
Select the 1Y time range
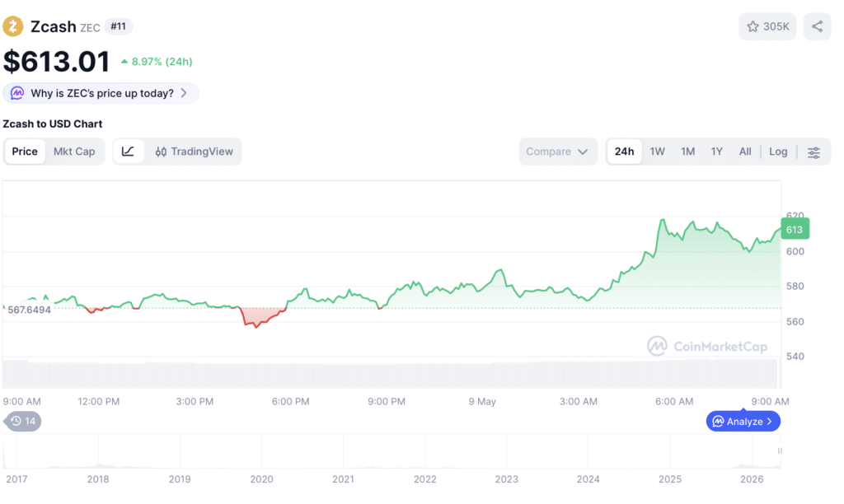pos(716,152)
